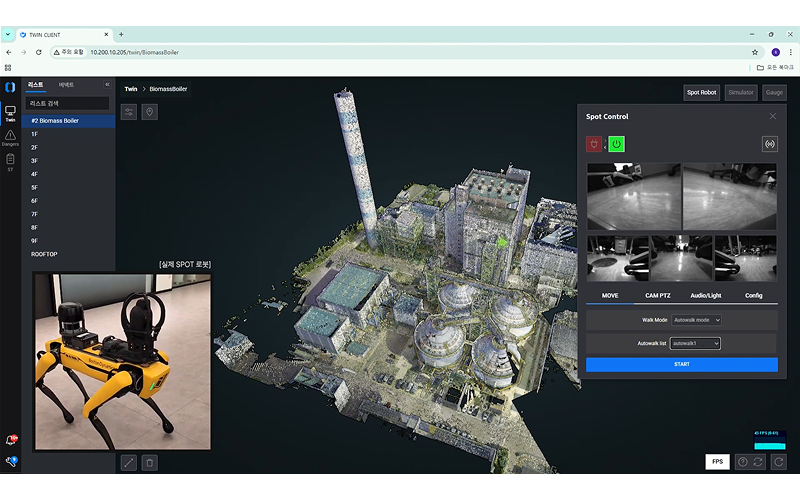Open the Autowalk list dropdown
The height and width of the screenshot is (500, 800).
coord(696,343)
